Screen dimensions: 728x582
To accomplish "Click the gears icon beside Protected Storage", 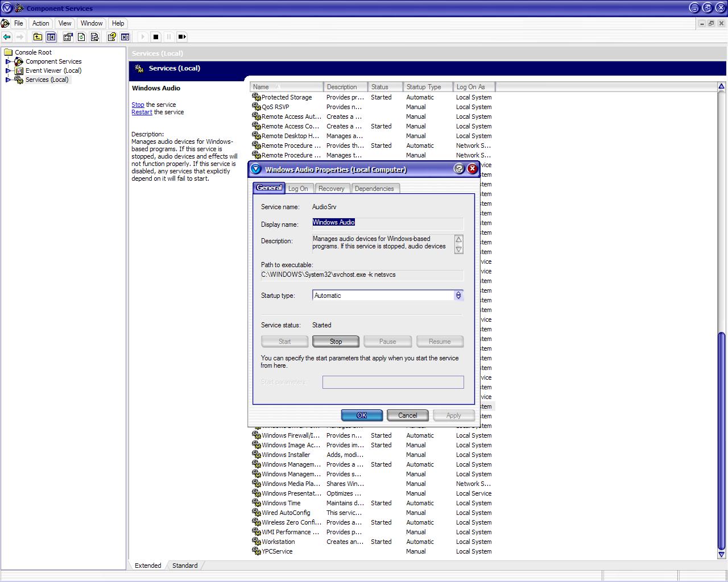I will (257, 97).
